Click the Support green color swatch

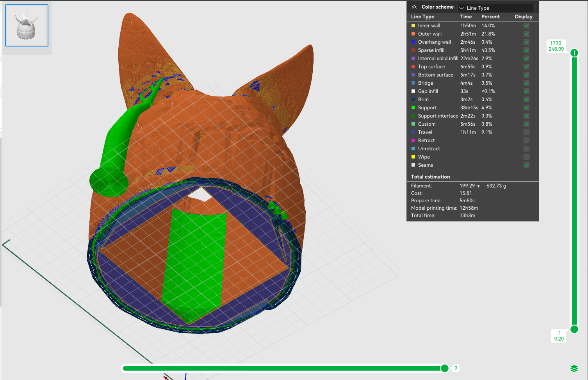click(x=413, y=108)
